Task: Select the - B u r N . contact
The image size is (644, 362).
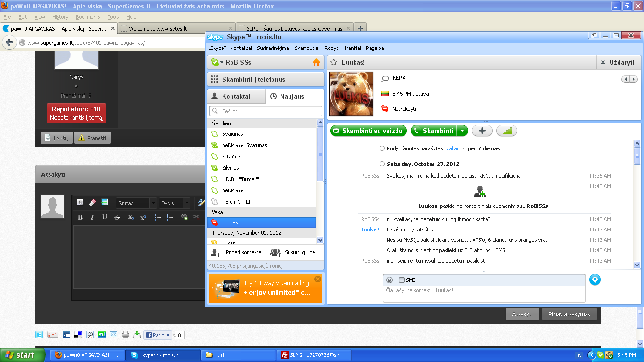Action: [262, 202]
